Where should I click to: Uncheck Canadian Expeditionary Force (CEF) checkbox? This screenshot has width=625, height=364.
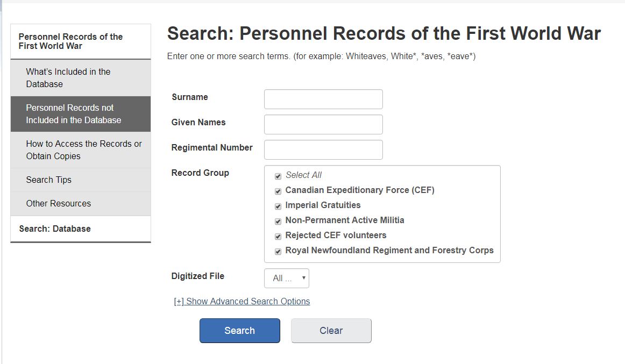coord(278,191)
